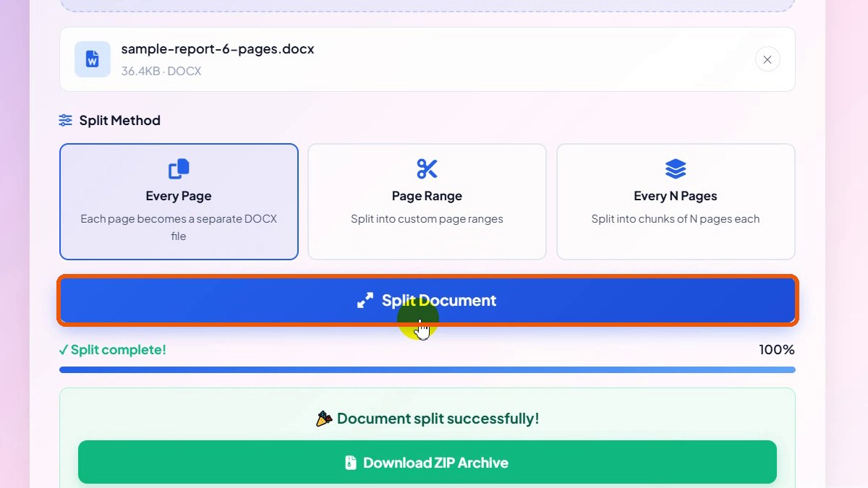Click the layers icon on the Every N Pages card
The image size is (868, 488).
pyautogui.click(x=676, y=169)
